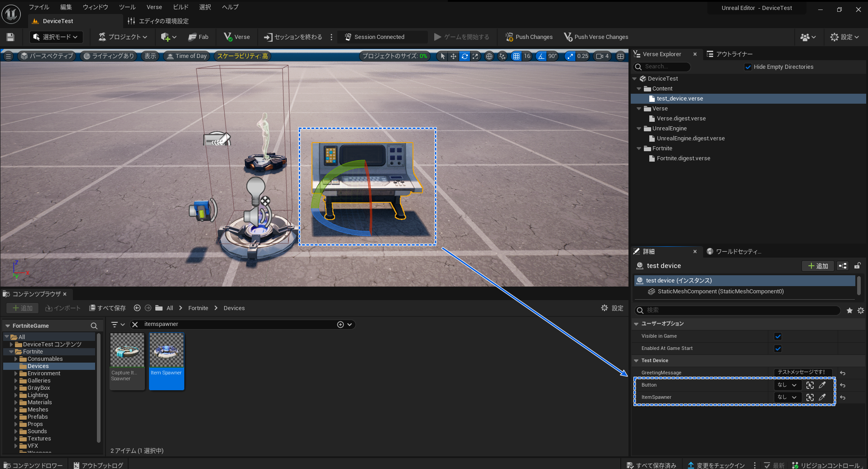
Task: Click the save icon in the toolbar
Action: pos(10,37)
